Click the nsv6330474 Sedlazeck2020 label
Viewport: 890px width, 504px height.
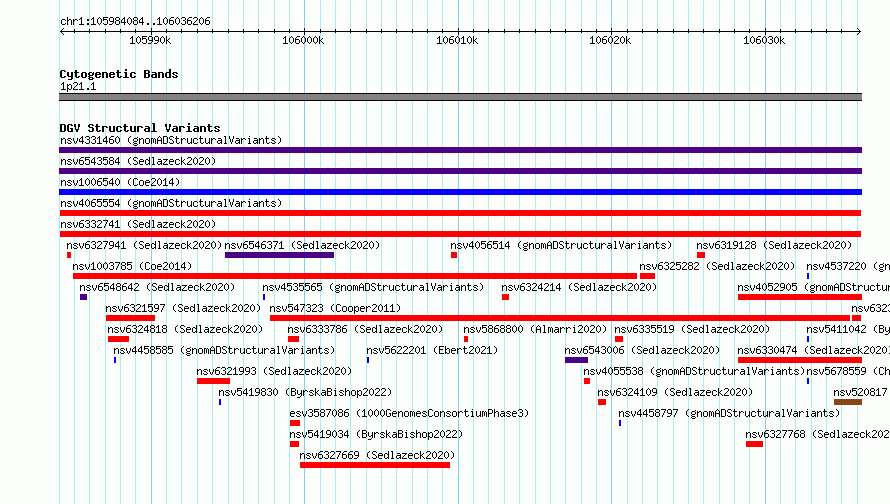pos(813,350)
